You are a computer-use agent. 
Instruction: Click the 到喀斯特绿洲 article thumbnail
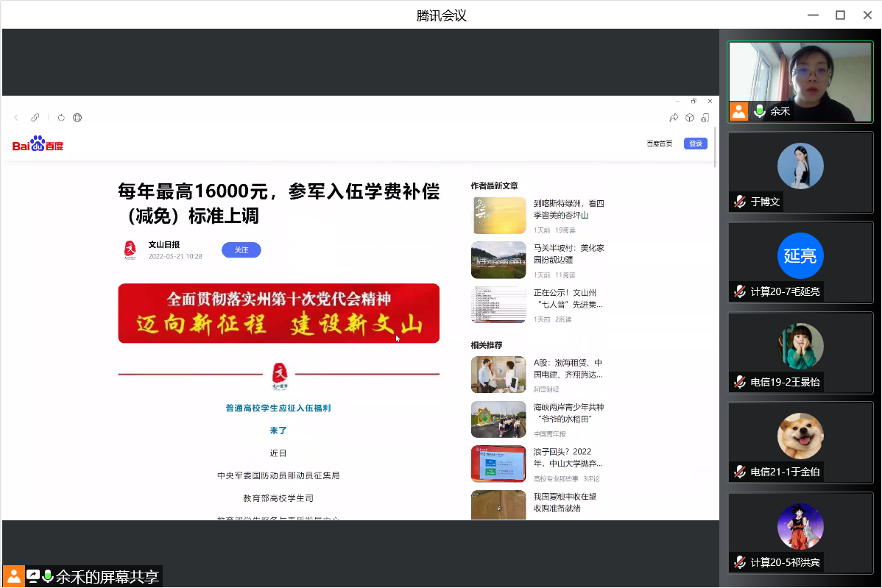[498, 216]
